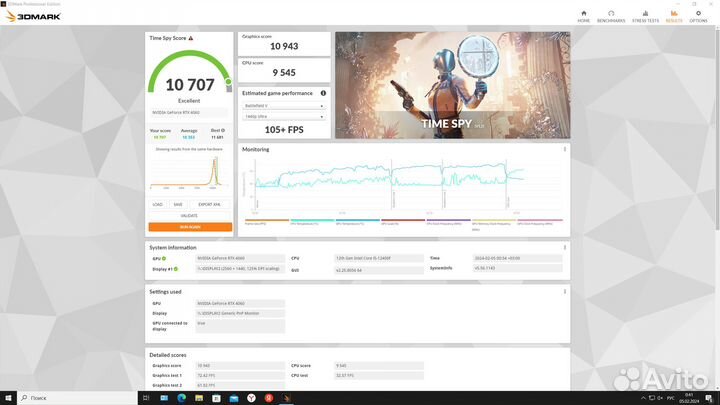This screenshot has height=405, width=720.
Task: Click the CPU score 9 545 value
Action: [x=284, y=73]
